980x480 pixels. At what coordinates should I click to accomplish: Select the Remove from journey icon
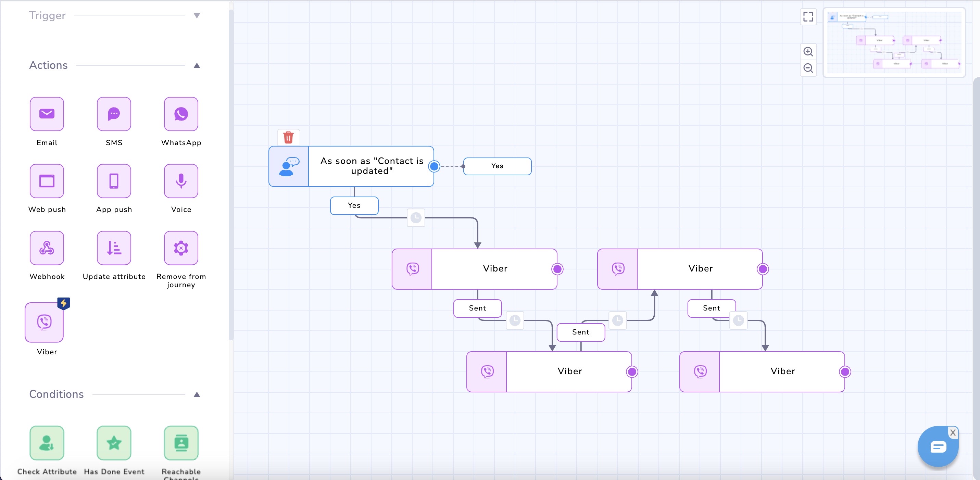(181, 248)
